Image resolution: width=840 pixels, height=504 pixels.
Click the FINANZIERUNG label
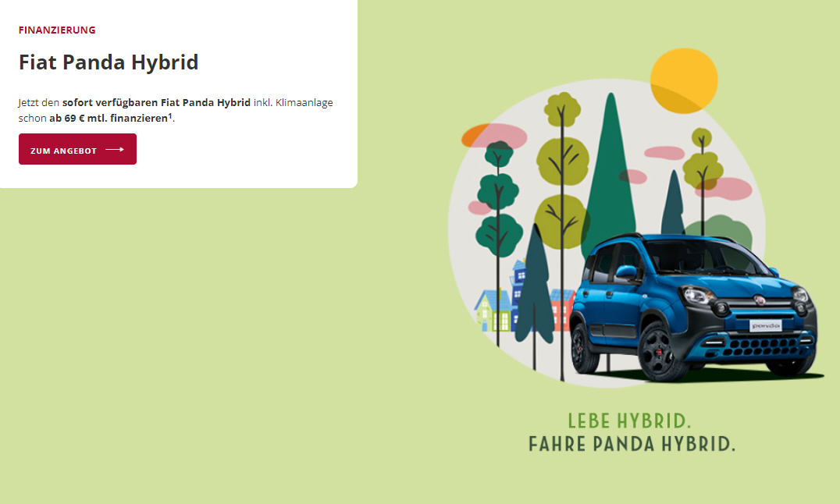click(x=57, y=30)
